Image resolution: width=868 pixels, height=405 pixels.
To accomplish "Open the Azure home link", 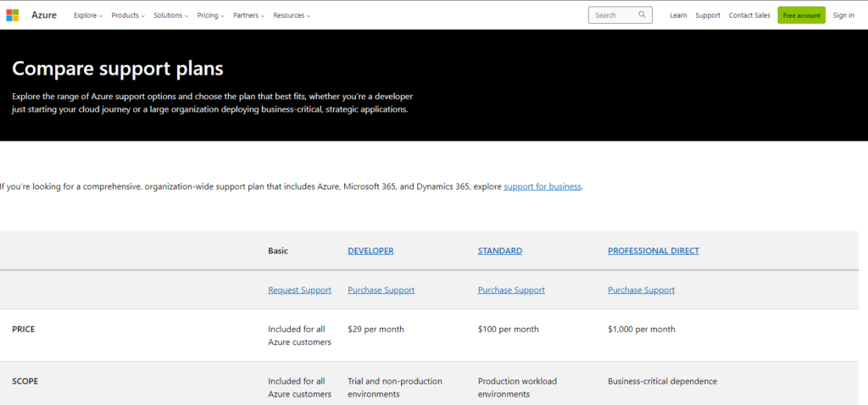I will coord(44,15).
